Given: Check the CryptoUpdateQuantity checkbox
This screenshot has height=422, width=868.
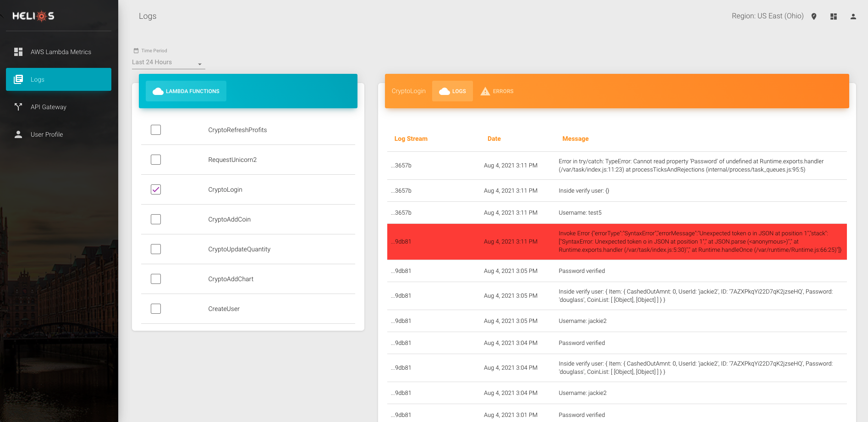Looking at the screenshot, I should pos(156,249).
